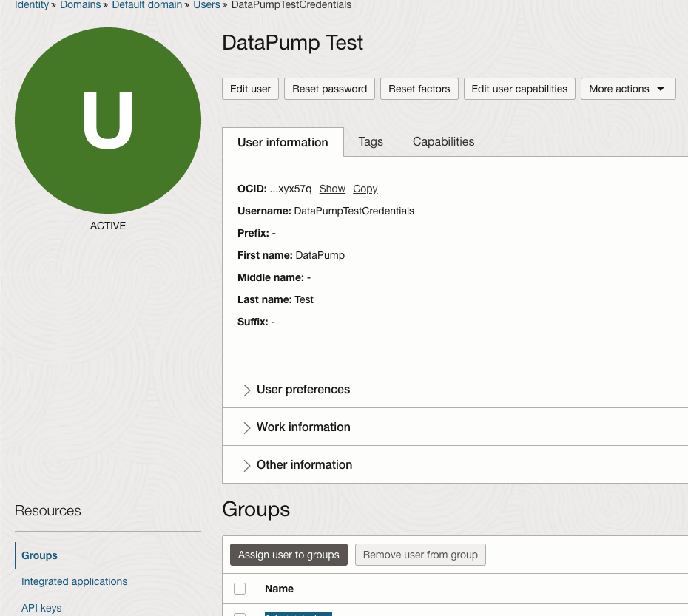Click Assign user to groups
The image size is (688, 616).
(289, 555)
